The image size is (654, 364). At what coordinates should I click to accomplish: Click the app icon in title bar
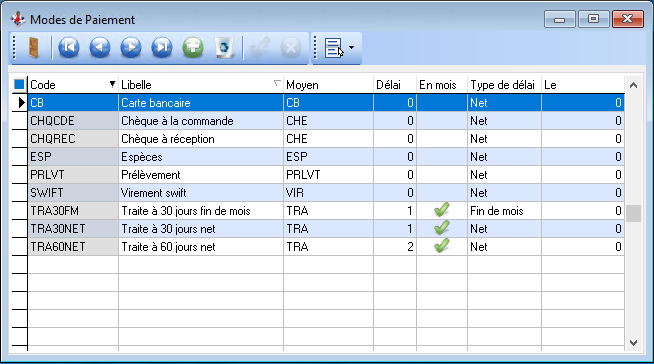click(18, 19)
